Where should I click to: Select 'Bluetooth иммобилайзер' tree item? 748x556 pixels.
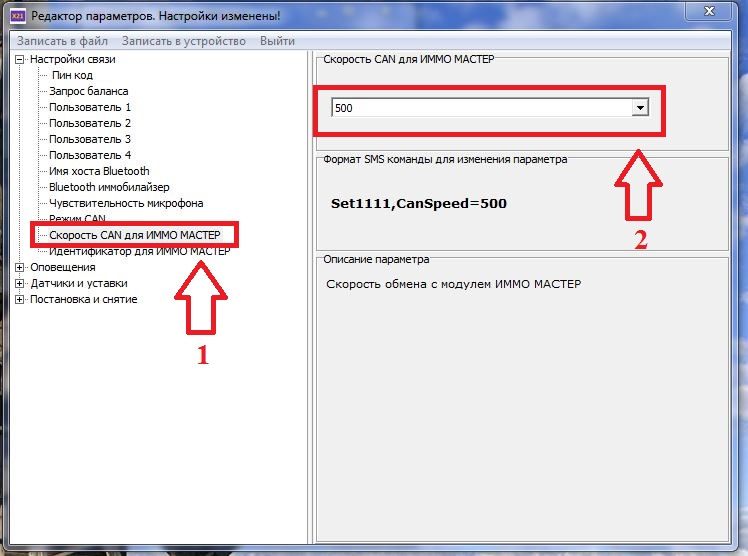(109, 187)
